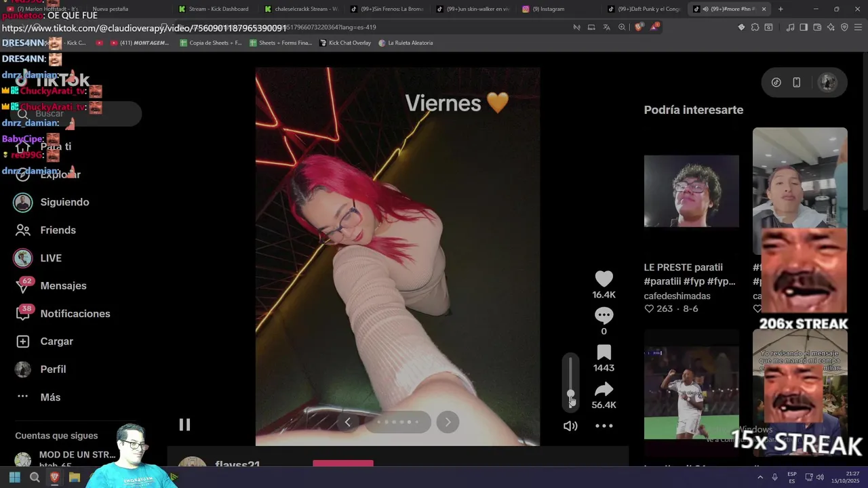Open the music playlist note icon
The width and height of the screenshot is (868, 488).
tap(790, 27)
